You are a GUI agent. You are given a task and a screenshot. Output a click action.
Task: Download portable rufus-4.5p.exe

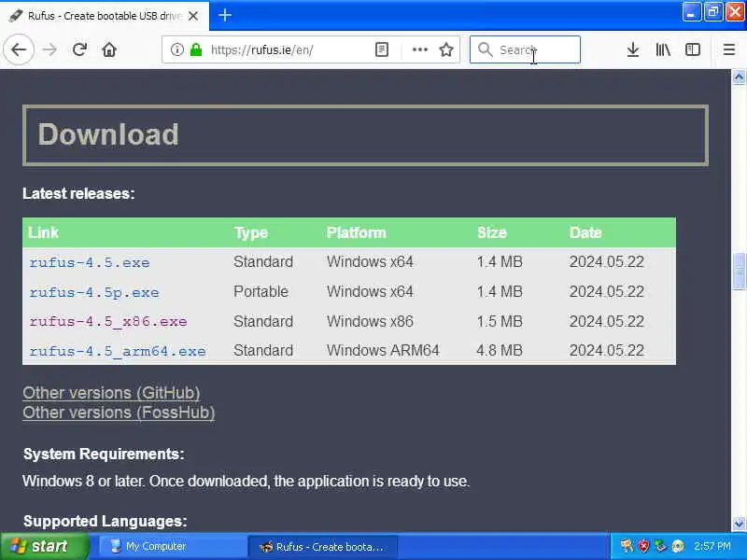(94, 292)
